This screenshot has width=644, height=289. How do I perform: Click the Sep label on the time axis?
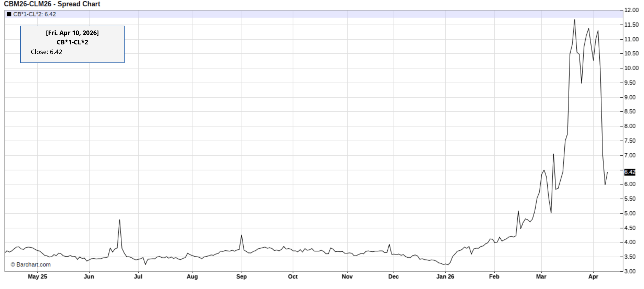point(241,276)
